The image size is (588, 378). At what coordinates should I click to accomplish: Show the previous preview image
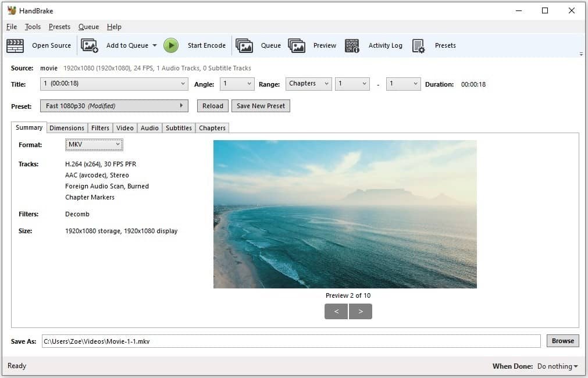(x=336, y=311)
